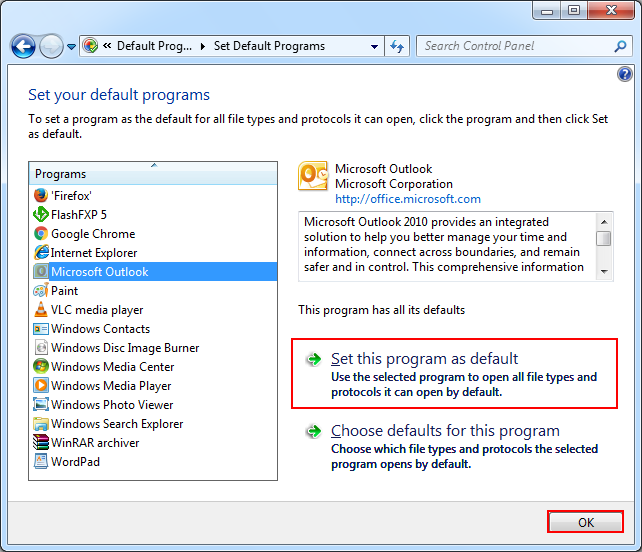Click the VLC media player cone icon

tap(41, 309)
